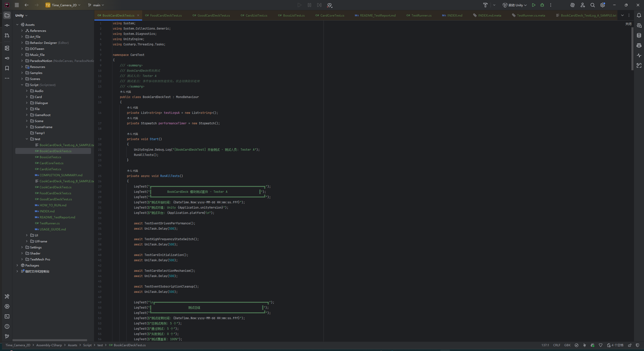Click the CRLF line separator button
Screen dimensions: 644x351
coord(556,345)
